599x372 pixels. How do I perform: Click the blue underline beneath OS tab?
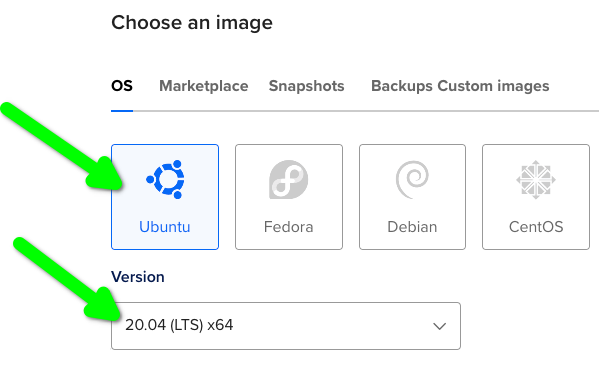[122, 111]
